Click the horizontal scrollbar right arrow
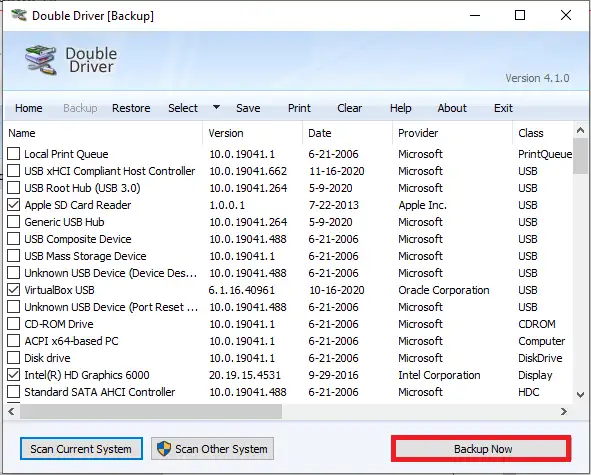591x475 pixels. [x=564, y=411]
